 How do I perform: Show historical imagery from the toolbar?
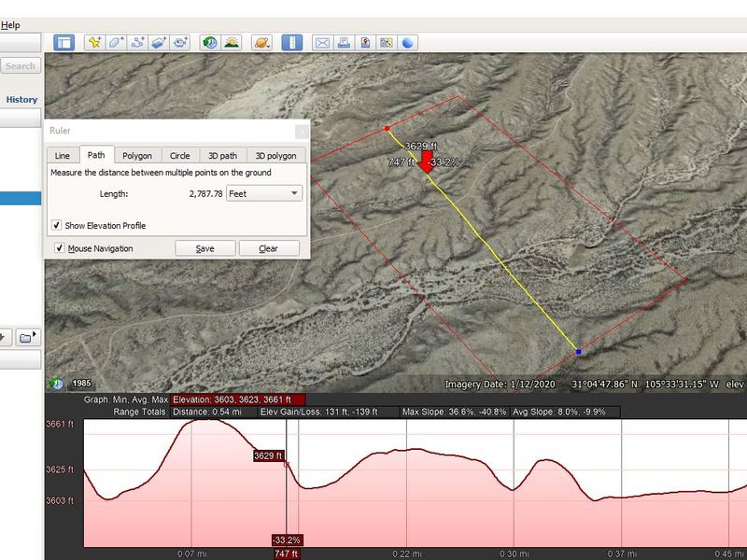click(209, 43)
